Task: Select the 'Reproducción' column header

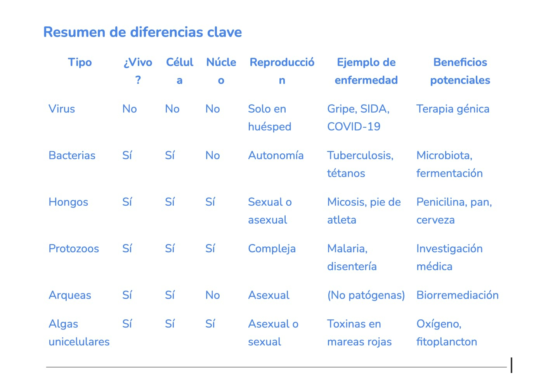Action: (x=282, y=71)
